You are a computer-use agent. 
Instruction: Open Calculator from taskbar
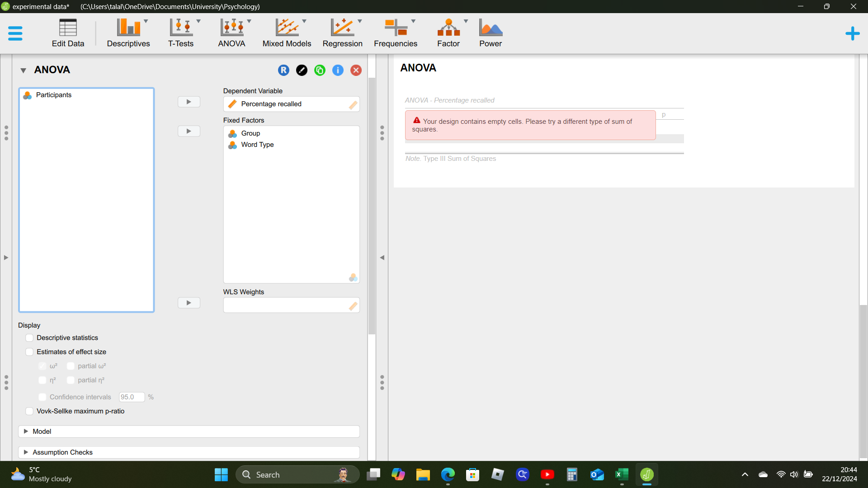[x=572, y=474]
